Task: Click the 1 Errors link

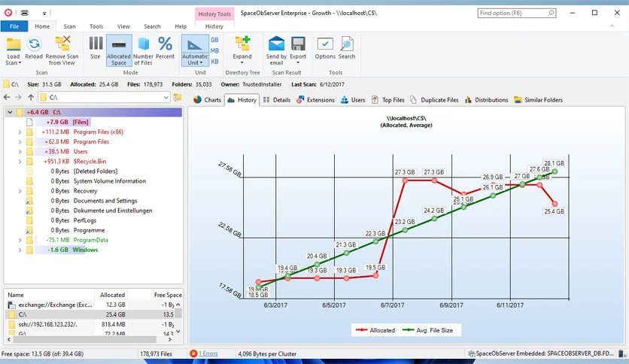Action: [208, 353]
